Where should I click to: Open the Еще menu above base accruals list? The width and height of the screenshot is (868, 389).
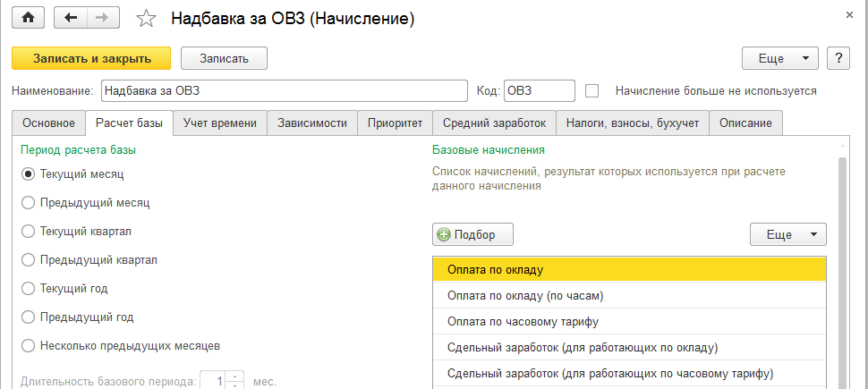pyautogui.click(x=787, y=234)
